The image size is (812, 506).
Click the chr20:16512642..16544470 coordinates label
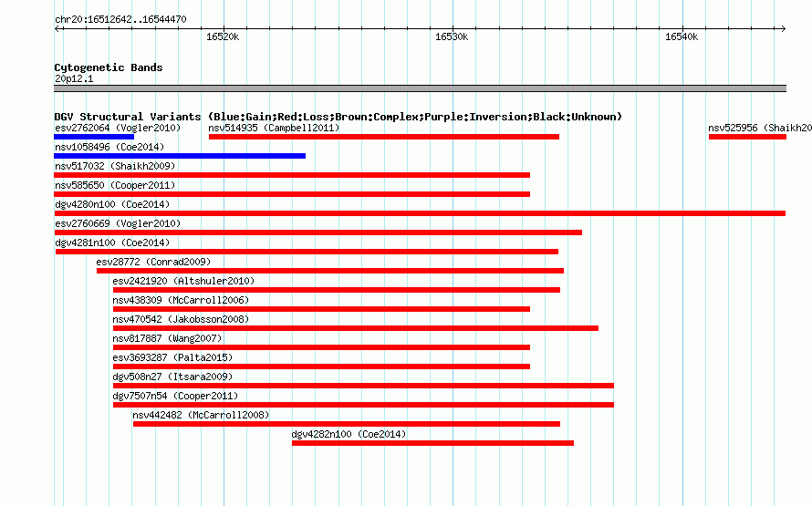pyautogui.click(x=120, y=19)
